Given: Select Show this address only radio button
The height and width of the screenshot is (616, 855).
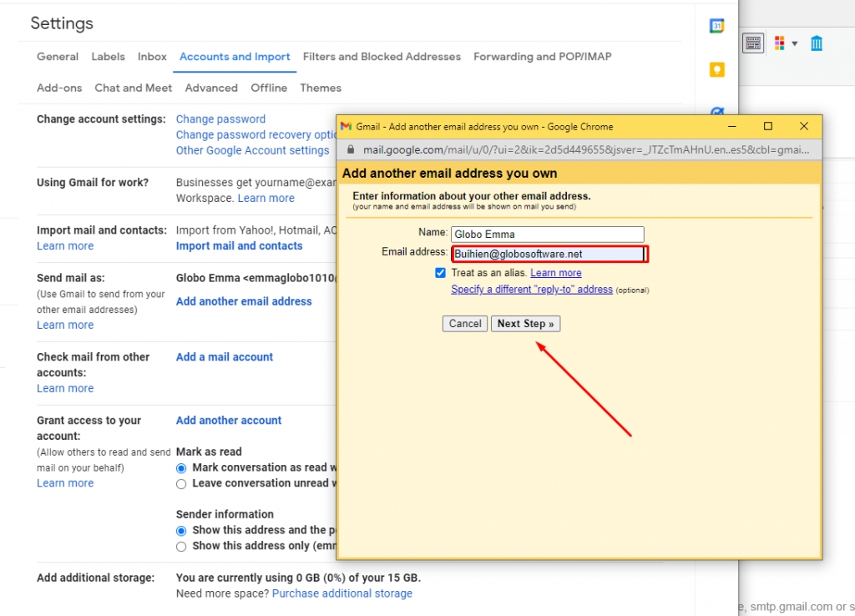Looking at the screenshot, I should pyautogui.click(x=181, y=547).
